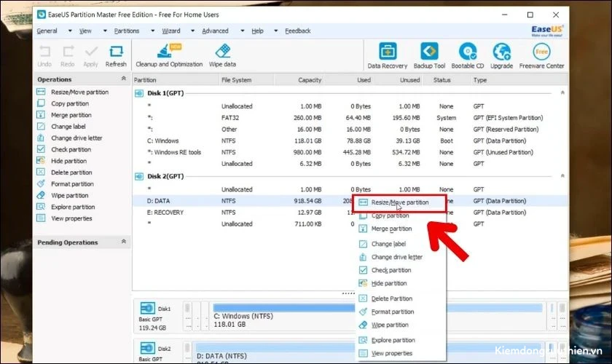Choose View properties in Operations panel

71,218
